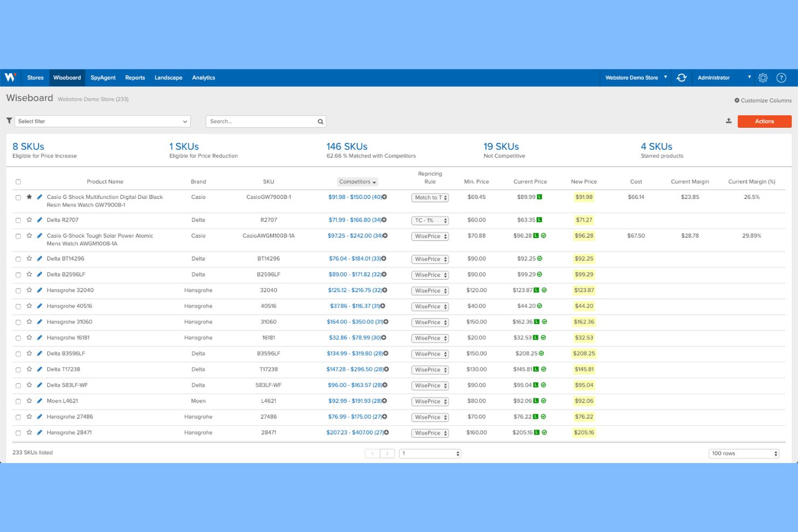This screenshot has height=532, width=798.
Task: Toggle the select-all checkbox in table header
Action: [x=18, y=182]
